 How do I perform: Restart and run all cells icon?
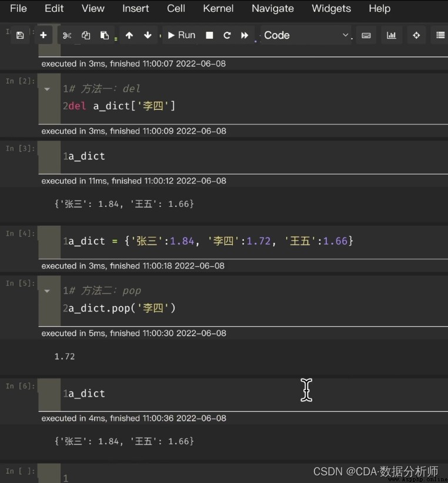click(245, 35)
